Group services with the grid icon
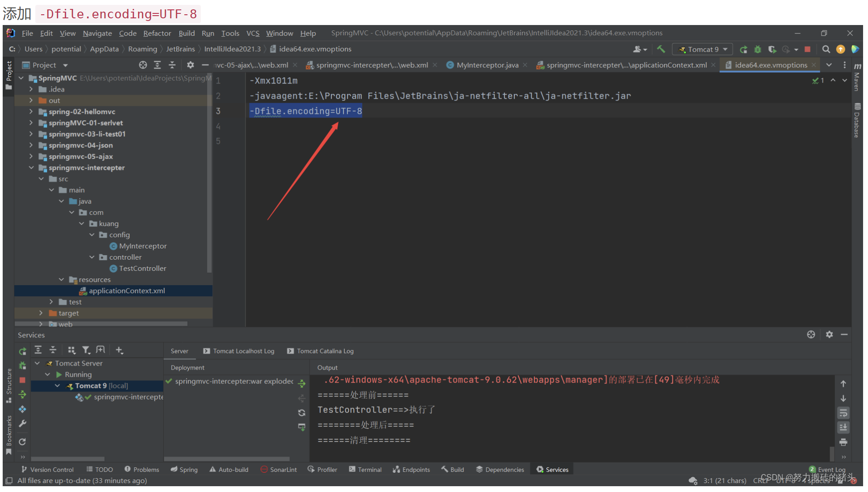This screenshot has height=492, width=868. [72, 350]
